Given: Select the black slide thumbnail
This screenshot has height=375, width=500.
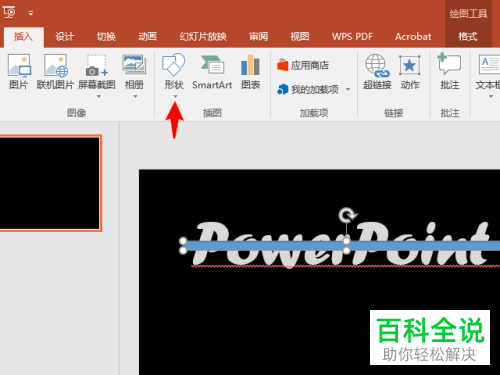Looking at the screenshot, I should [49, 183].
